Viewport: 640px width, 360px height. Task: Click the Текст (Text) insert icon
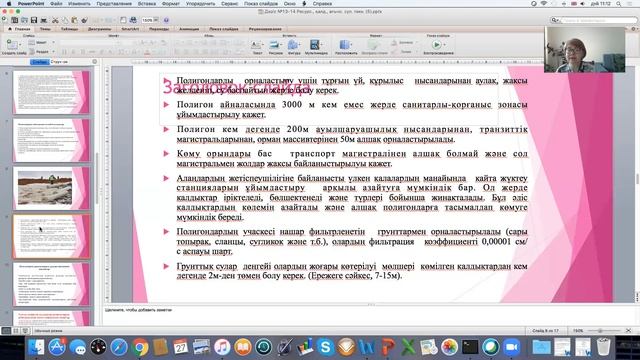(x=256, y=44)
